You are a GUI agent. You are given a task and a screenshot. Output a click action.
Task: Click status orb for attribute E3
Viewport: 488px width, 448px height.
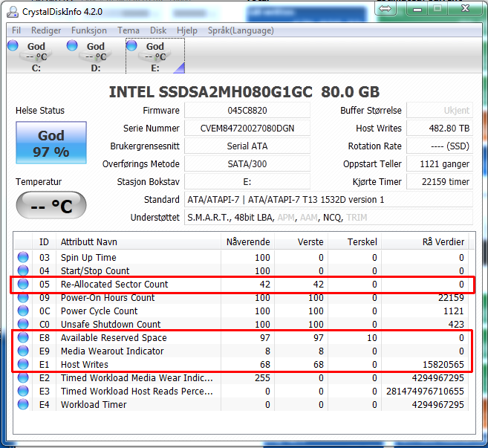pos(23,391)
